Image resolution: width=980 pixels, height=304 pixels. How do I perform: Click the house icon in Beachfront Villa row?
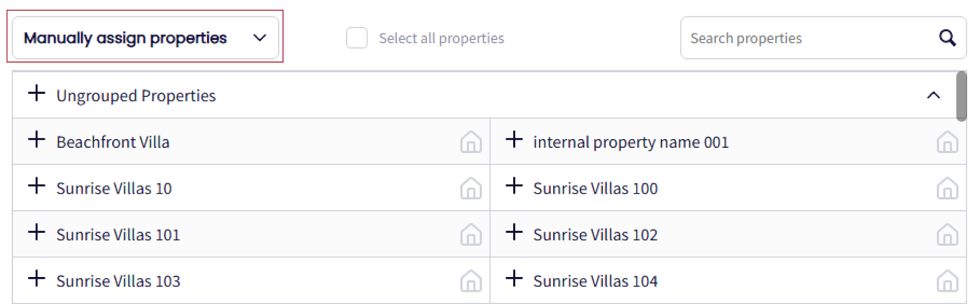470,142
